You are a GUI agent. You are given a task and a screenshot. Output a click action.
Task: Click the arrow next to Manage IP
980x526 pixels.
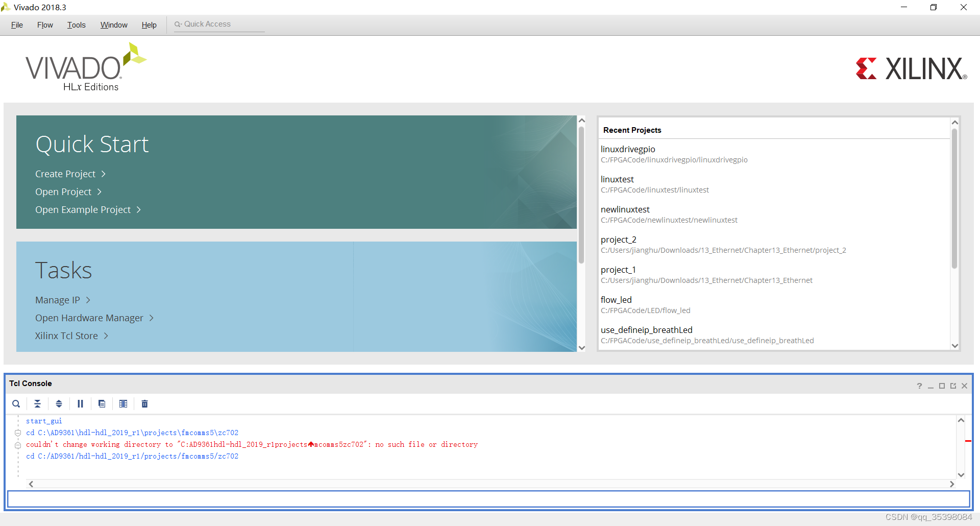(x=88, y=300)
